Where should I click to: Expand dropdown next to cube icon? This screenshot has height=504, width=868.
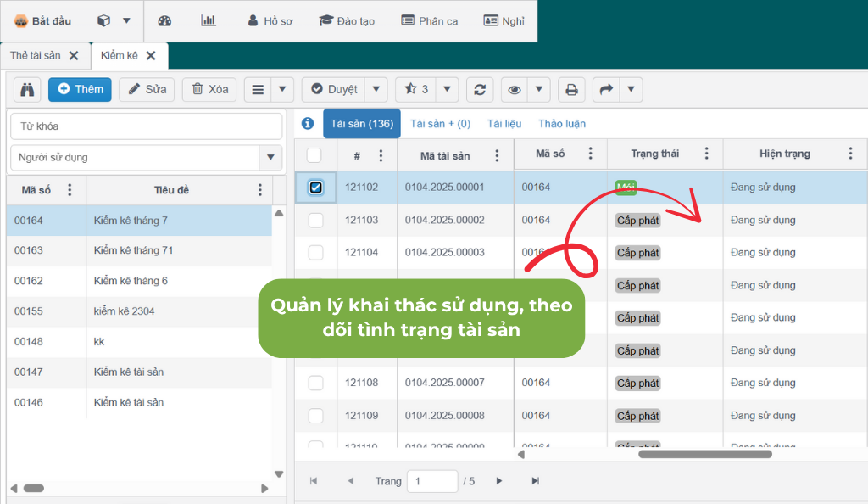point(126,21)
